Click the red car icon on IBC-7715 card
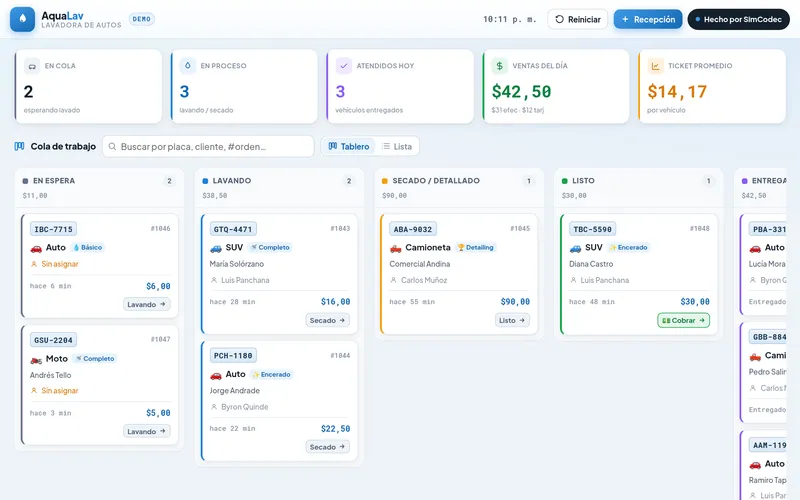Screen dimensions: 800x500 coord(36,248)
